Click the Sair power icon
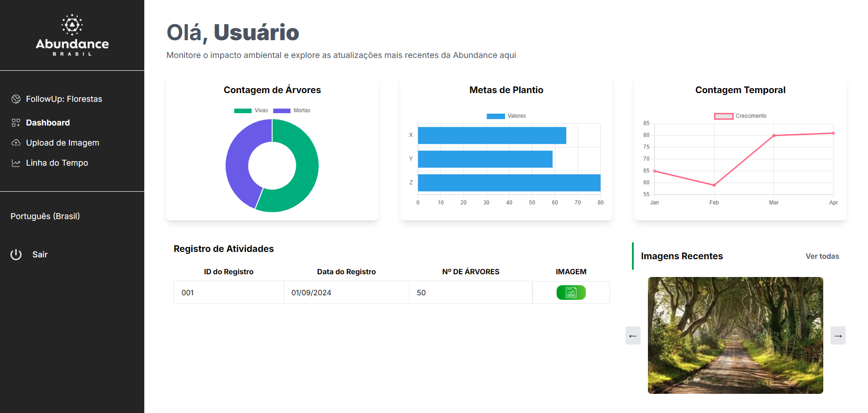This screenshot has height=413, width=868. point(16,255)
